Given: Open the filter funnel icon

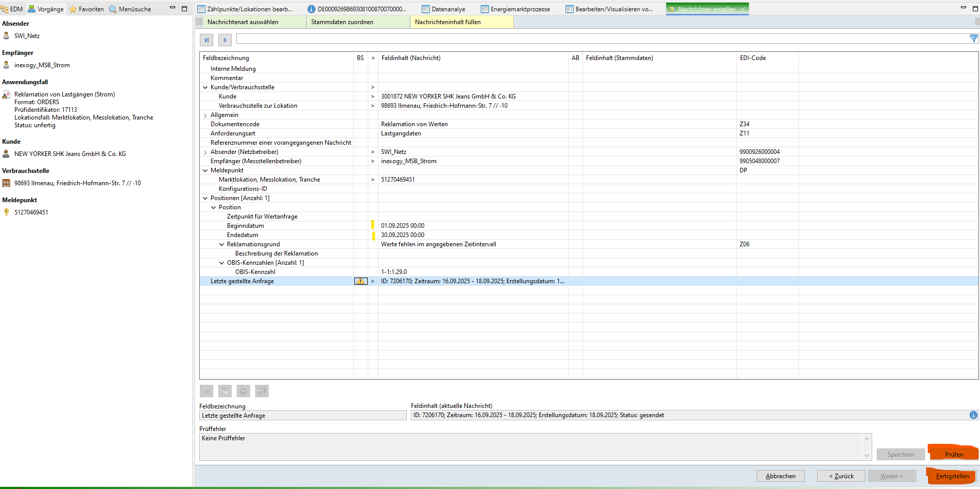Looking at the screenshot, I should click(x=973, y=38).
